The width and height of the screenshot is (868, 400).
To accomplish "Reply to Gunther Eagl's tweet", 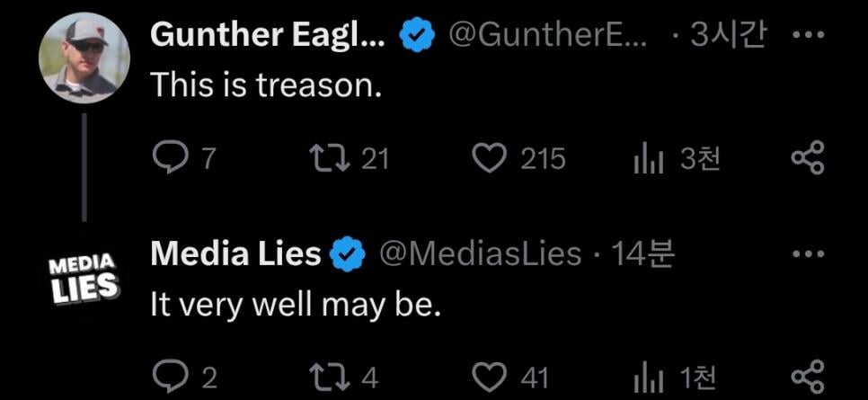I will [170, 159].
